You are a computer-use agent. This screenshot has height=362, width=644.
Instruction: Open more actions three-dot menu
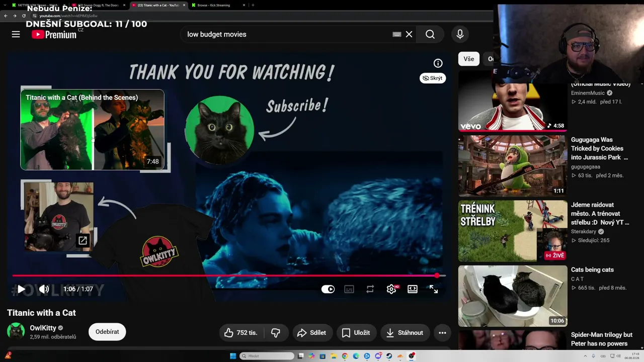(442, 332)
